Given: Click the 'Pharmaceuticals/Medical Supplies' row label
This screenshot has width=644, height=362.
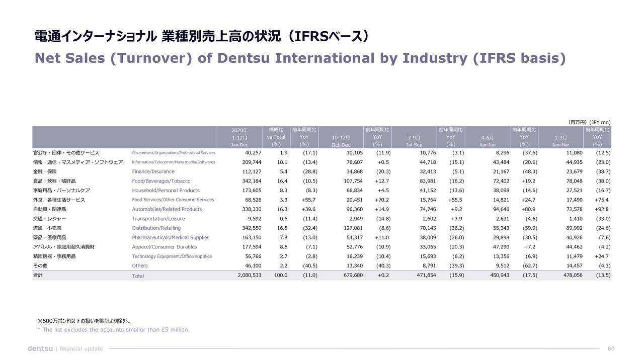Looking at the screenshot, I should (171, 237).
